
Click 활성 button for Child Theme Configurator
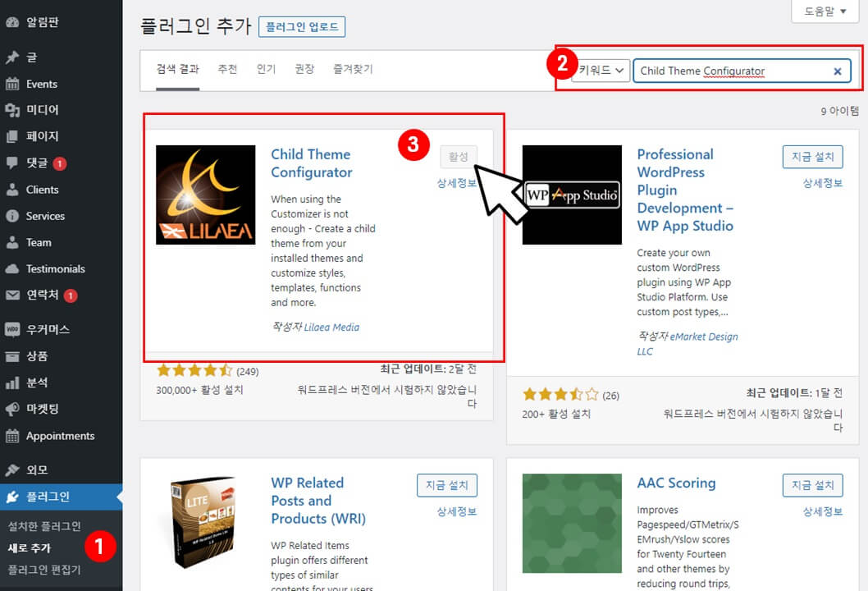click(459, 157)
